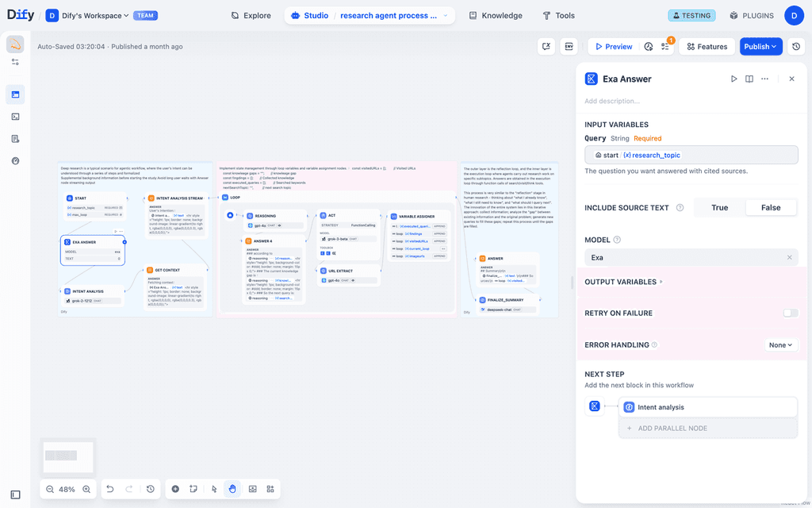Image resolution: width=812 pixels, height=508 pixels.
Task: Open the checklist icon with orange badge
Action: [665, 46]
